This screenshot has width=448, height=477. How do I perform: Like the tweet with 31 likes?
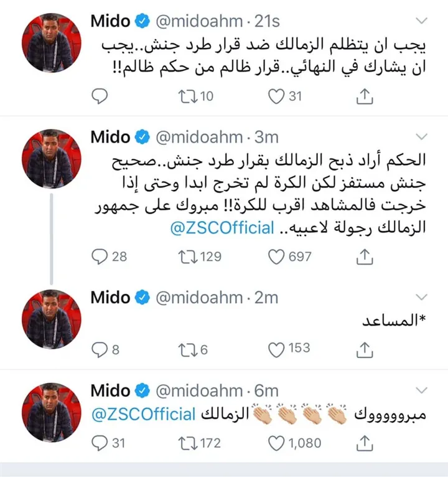(x=276, y=95)
